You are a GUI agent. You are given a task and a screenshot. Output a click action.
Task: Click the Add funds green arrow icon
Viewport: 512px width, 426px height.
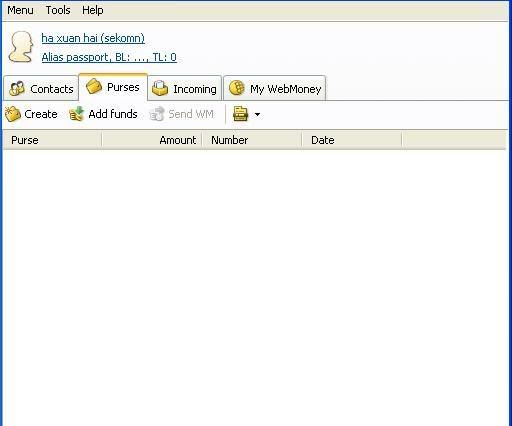(76, 114)
